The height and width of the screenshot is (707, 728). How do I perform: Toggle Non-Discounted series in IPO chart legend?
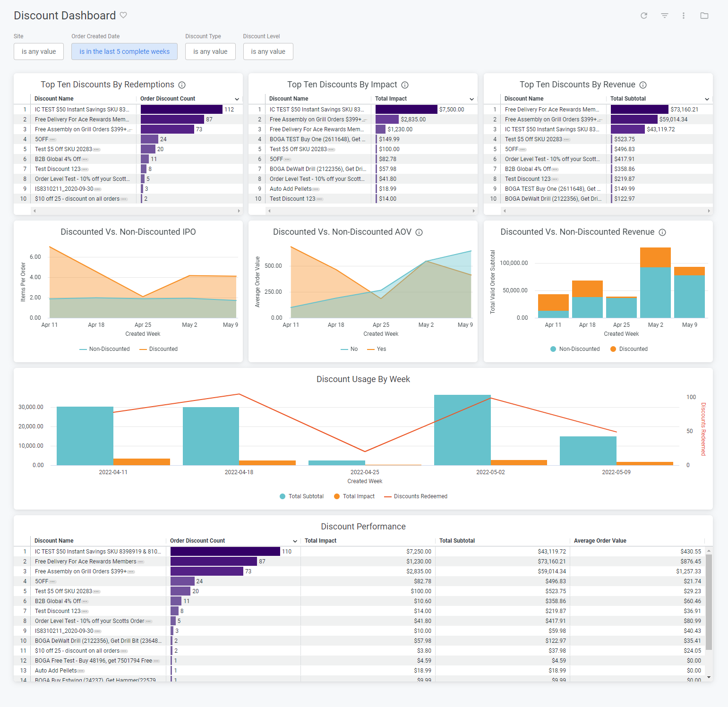[x=104, y=349]
